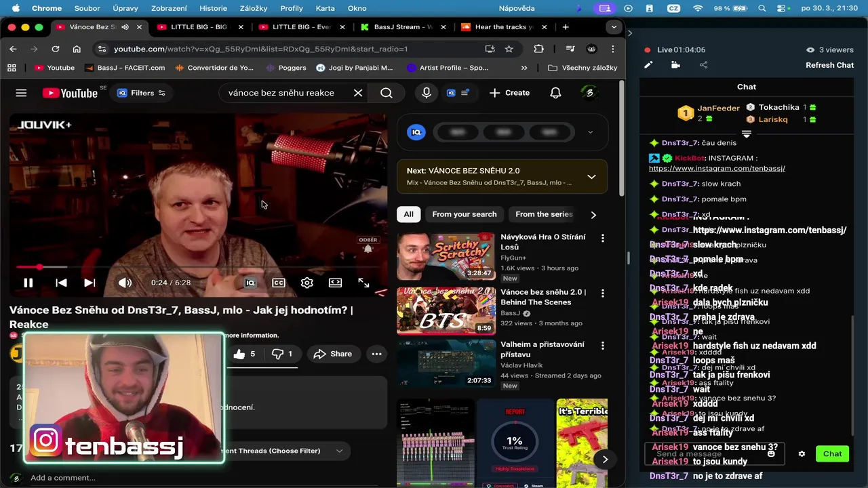Start voice search with the microphone

(427, 93)
